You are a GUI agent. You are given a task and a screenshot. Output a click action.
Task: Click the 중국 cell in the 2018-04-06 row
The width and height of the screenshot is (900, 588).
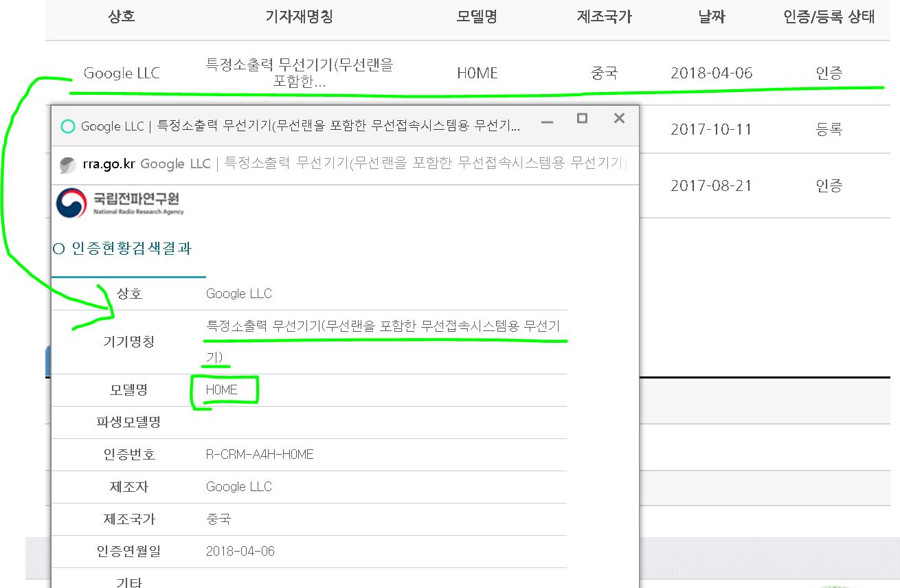pos(604,73)
